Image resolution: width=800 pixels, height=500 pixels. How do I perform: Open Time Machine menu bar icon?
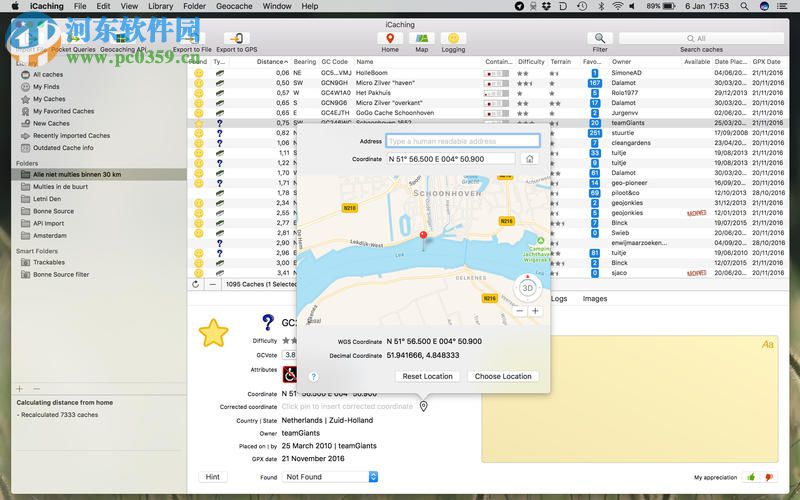[582, 6]
